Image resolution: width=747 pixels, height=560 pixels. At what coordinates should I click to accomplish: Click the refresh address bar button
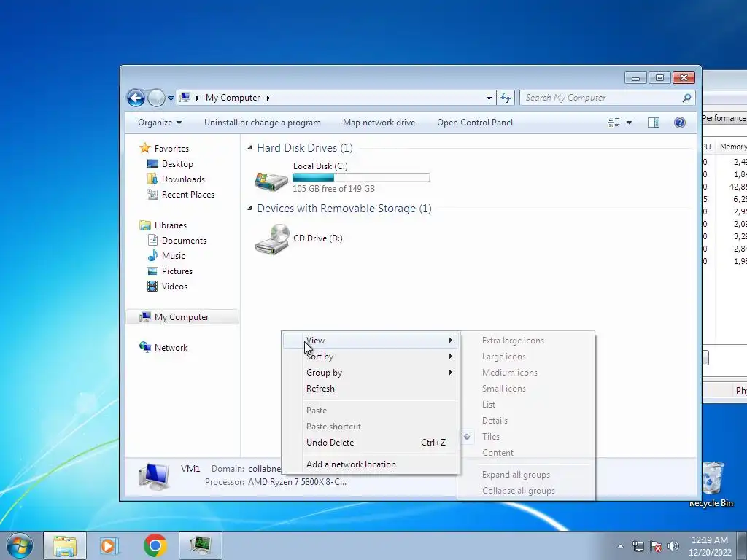[506, 98]
